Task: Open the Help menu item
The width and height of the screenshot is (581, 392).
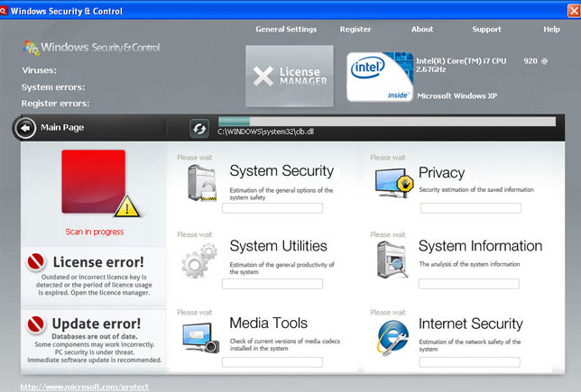Action: point(551,29)
